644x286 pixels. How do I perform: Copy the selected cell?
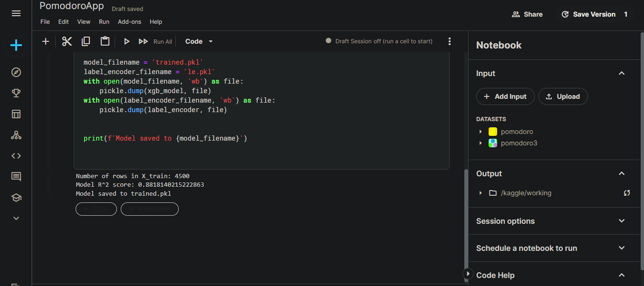pos(86,41)
